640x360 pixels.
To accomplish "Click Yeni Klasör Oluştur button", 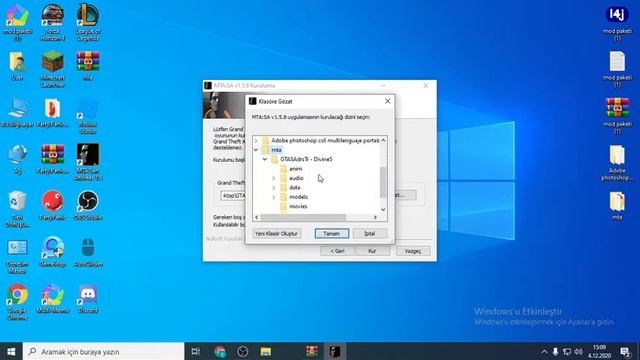I will [276, 233].
